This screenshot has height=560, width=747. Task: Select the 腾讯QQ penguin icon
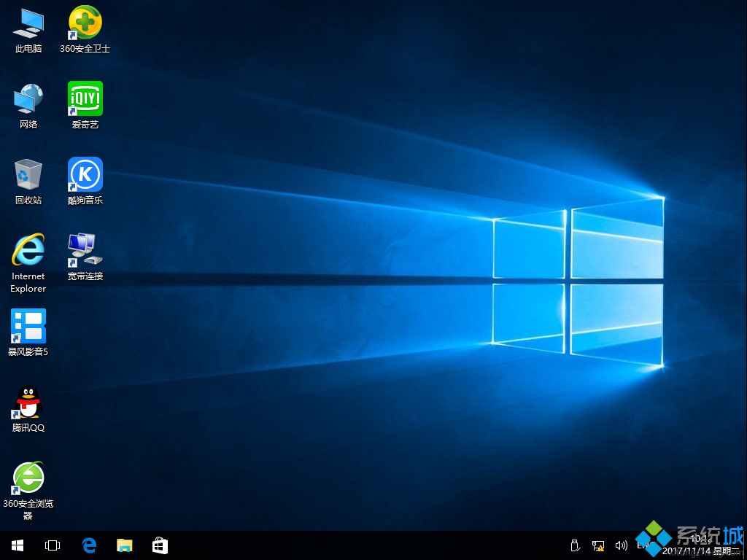[28, 402]
